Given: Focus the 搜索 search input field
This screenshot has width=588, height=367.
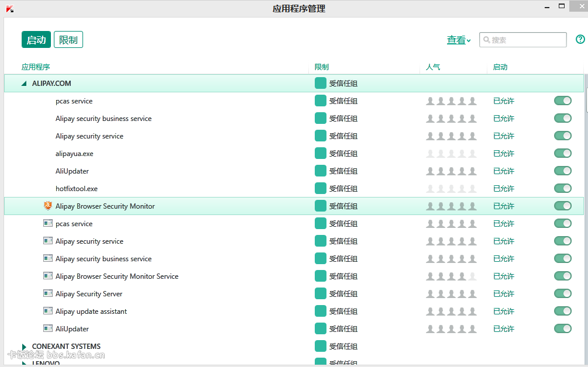Looking at the screenshot, I should [x=522, y=40].
